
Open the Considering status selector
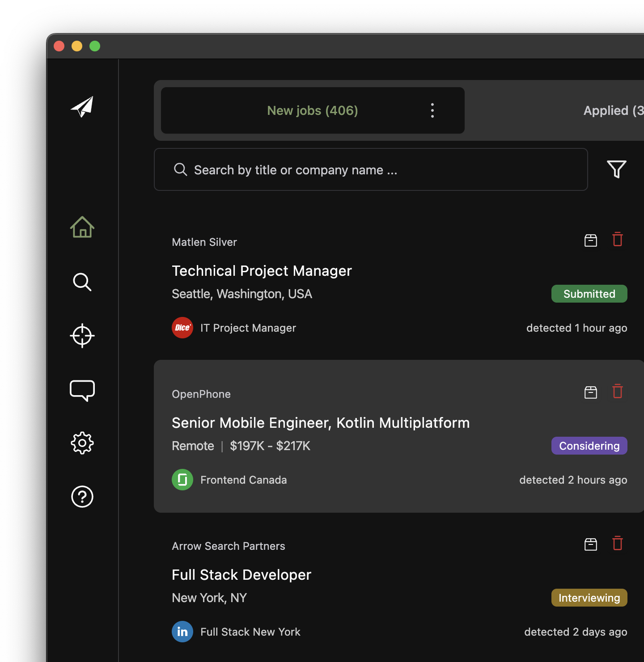(x=589, y=446)
